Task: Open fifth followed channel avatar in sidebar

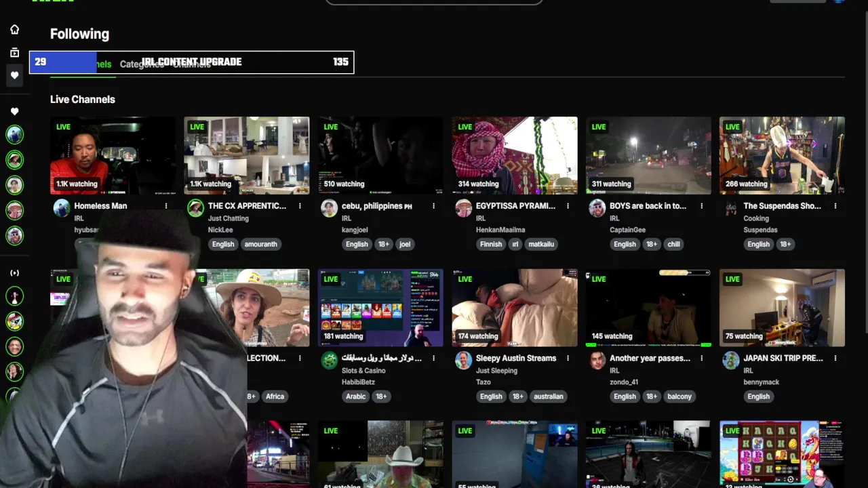Action: 14,235
